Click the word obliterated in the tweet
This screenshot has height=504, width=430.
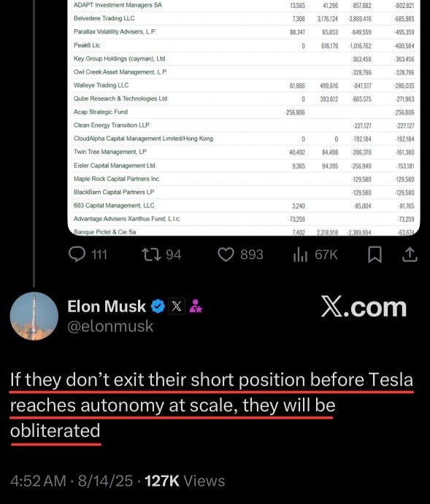(x=55, y=431)
